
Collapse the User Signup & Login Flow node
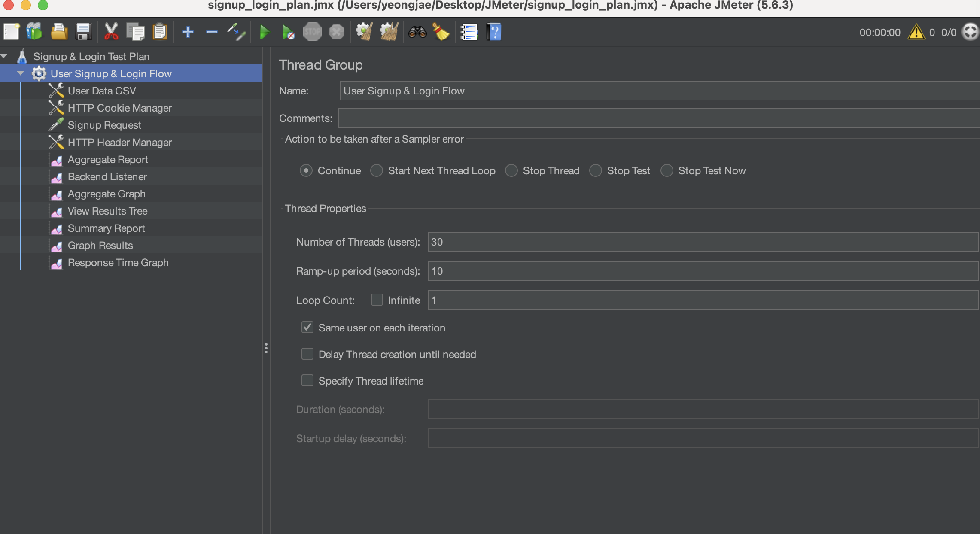tap(20, 73)
